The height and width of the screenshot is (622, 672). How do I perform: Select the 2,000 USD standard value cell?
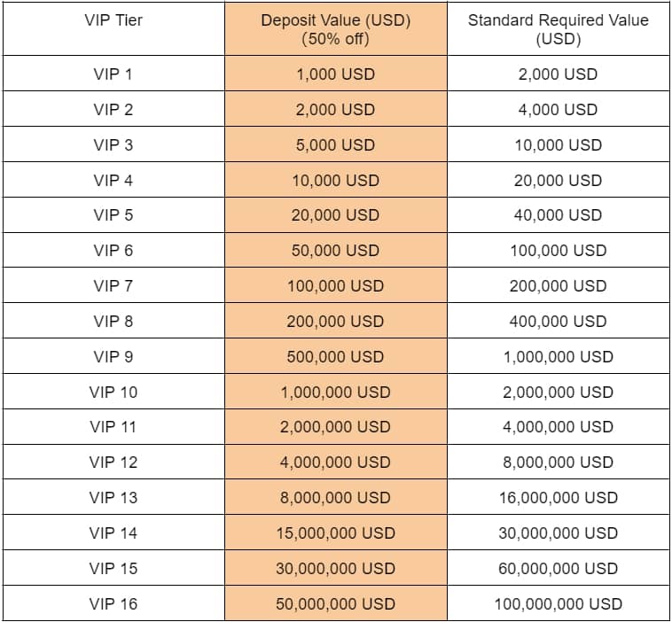pyautogui.click(x=558, y=74)
